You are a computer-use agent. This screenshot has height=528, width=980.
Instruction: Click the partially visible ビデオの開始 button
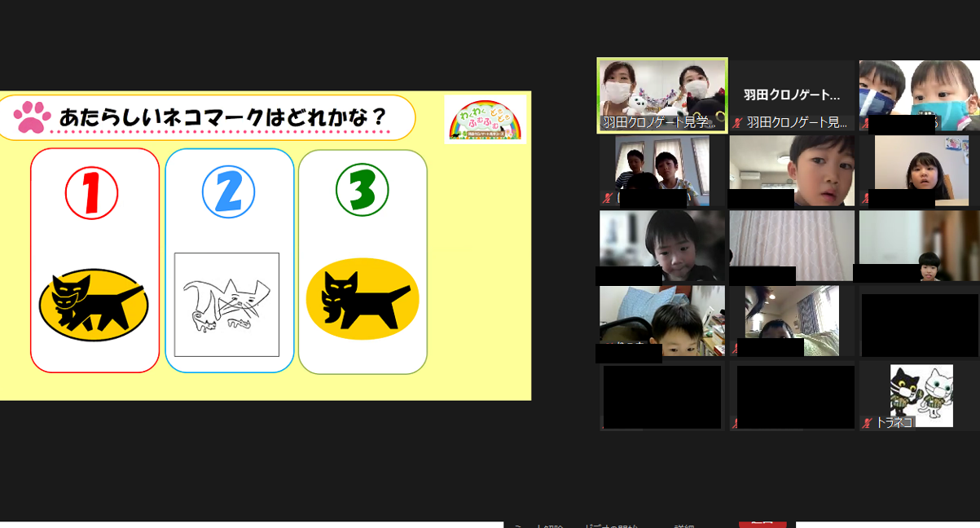point(611,525)
